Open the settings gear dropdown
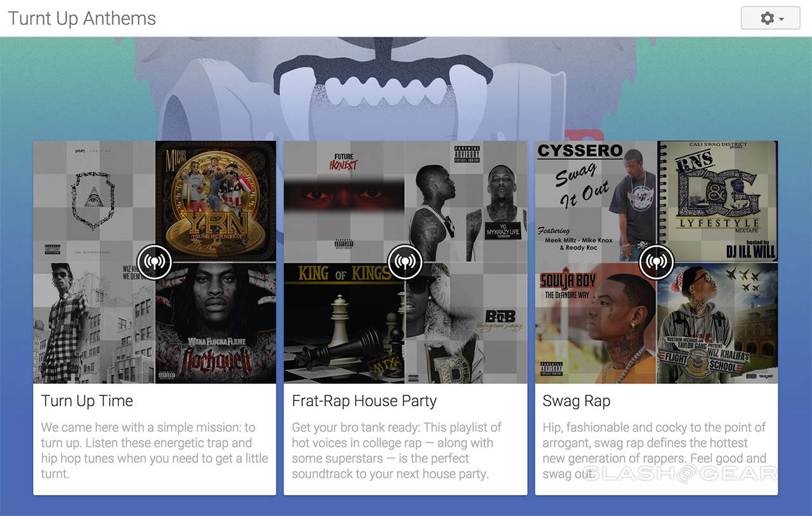This screenshot has width=812, height=516. click(770, 18)
